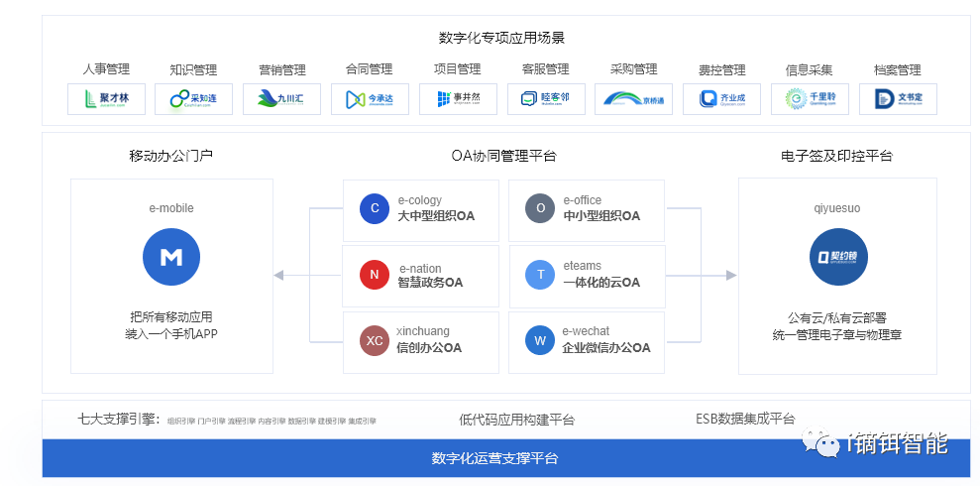Click the 今承达 contract management logo
Screen dimensions: 980x486
(370, 99)
